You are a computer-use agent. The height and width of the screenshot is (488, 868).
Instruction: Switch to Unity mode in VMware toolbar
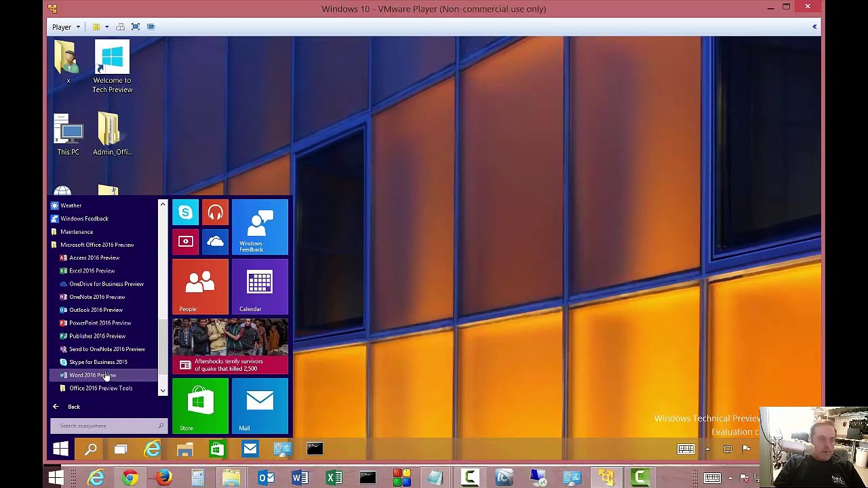pos(151,27)
